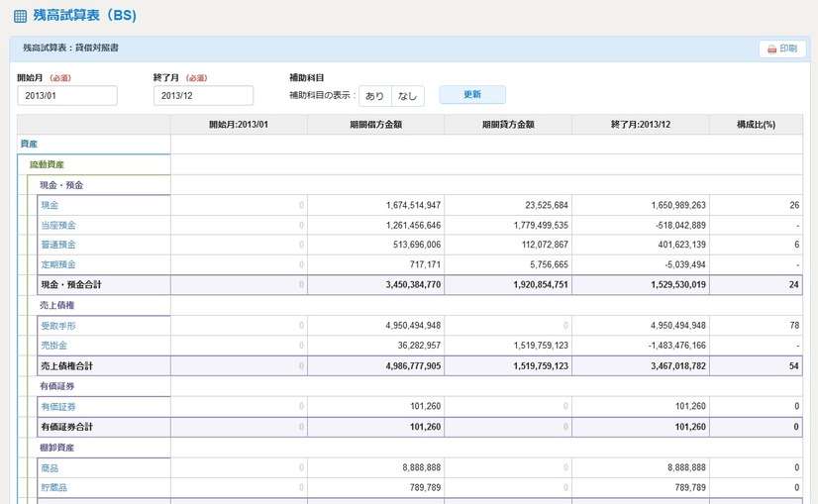Click the start month field 2013/01
The width and height of the screenshot is (818, 504).
coord(67,96)
